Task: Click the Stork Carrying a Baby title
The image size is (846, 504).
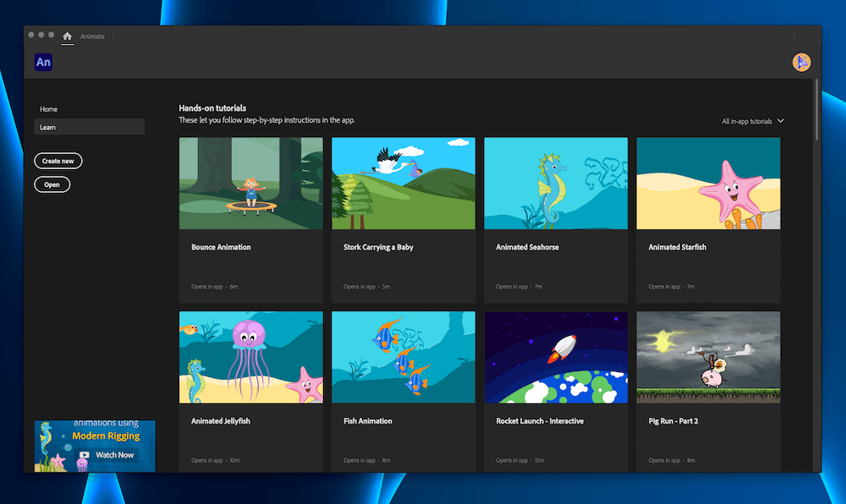Action: [x=378, y=247]
